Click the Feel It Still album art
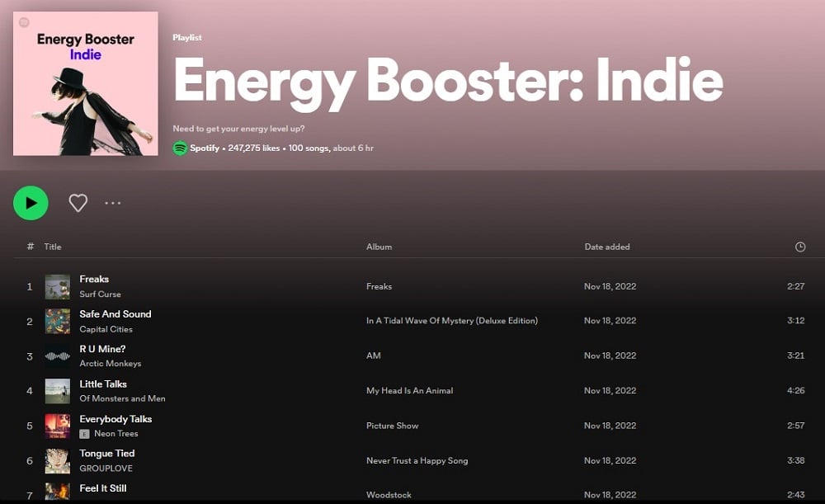Viewport: 825px width, 504px height. (58, 492)
